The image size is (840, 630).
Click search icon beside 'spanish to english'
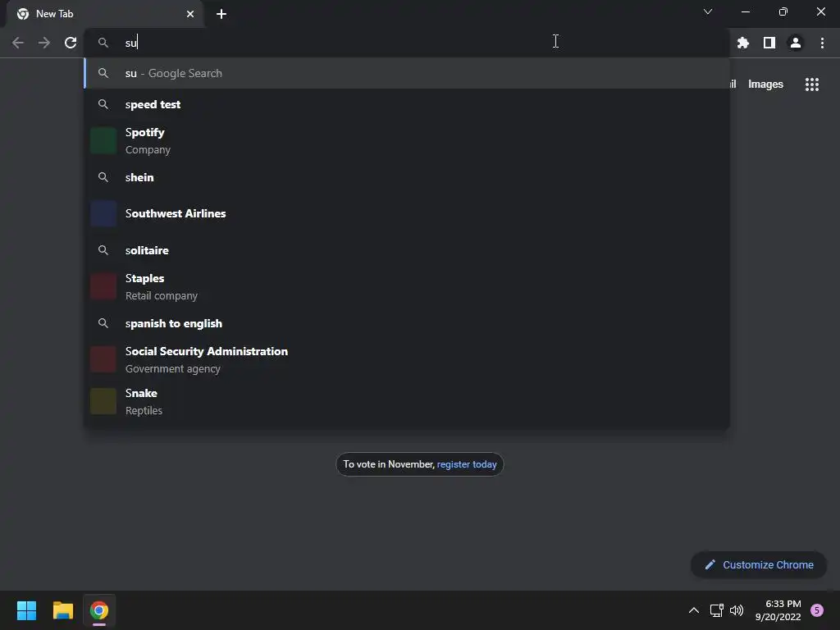tap(103, 323)
